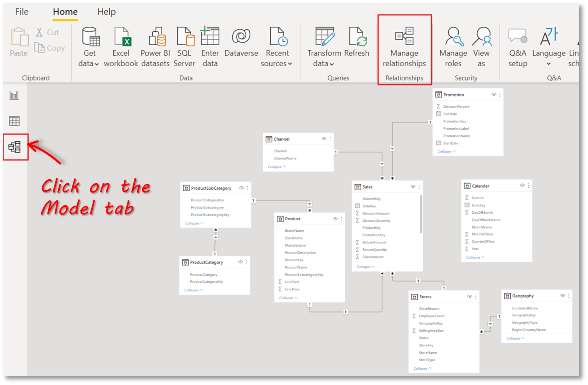Switch to the Help ribbon tab
Viewport: 588px width, 385px height.
click(x=106, y=12)
